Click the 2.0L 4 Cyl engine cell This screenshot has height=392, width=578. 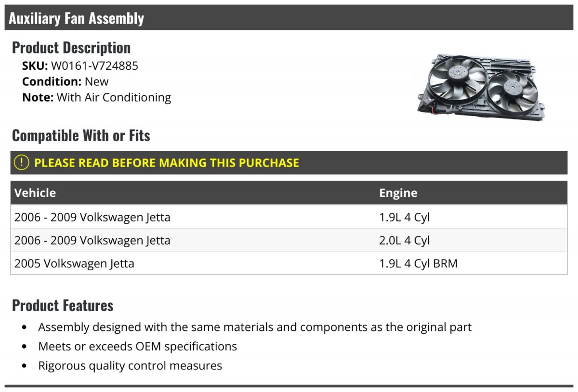click(x=404, y=241)
